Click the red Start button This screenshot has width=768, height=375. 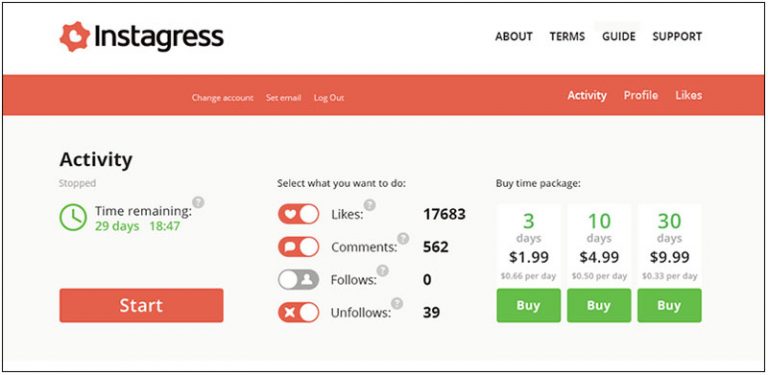click(x=141, y=305)
